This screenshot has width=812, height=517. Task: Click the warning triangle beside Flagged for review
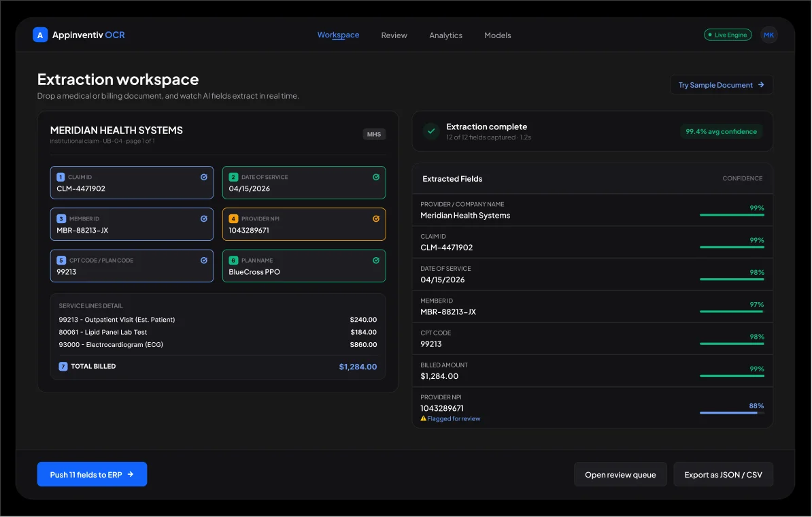coord(423,418)
